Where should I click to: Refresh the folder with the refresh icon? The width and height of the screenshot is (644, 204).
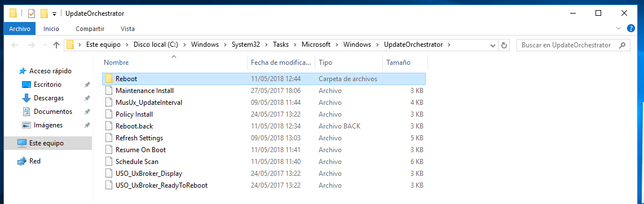(504, 45)
